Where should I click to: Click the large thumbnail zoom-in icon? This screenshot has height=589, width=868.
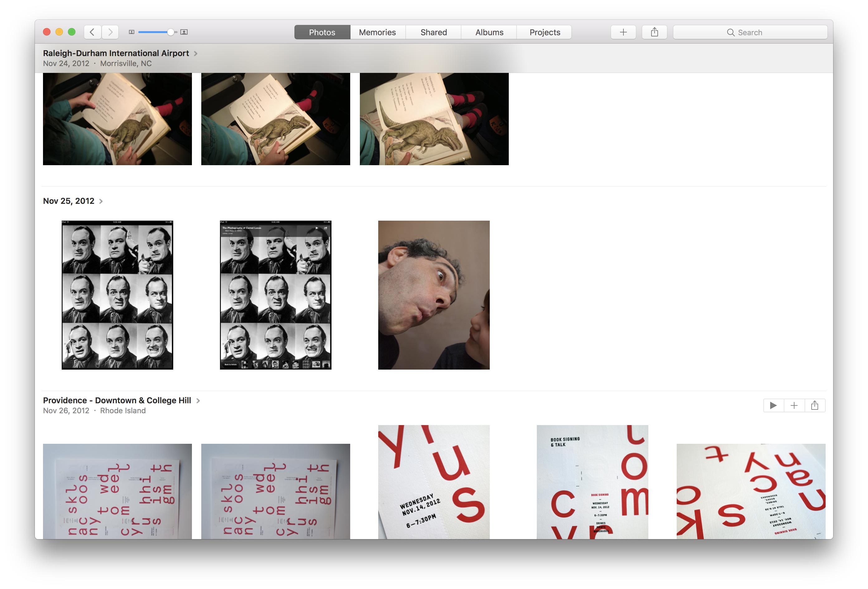click(x=184, y=32)
